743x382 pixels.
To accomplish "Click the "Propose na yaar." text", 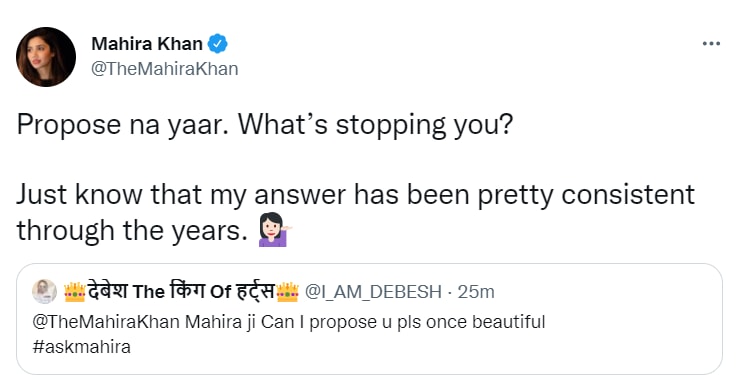I will point(123,125).
